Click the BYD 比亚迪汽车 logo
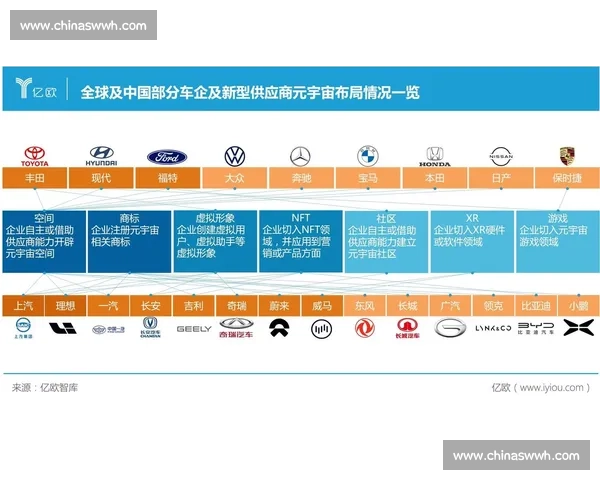Screen dimensions: 600x480 pyautogui.click(x=536, y=328)
